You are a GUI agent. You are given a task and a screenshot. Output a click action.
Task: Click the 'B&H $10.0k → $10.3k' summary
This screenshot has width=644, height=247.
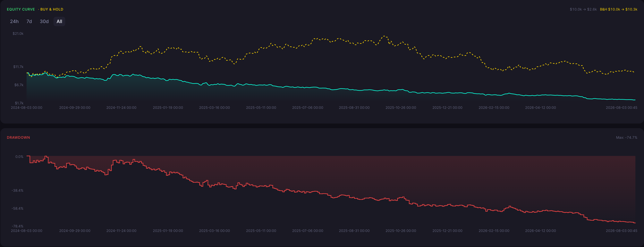[618, 9]
